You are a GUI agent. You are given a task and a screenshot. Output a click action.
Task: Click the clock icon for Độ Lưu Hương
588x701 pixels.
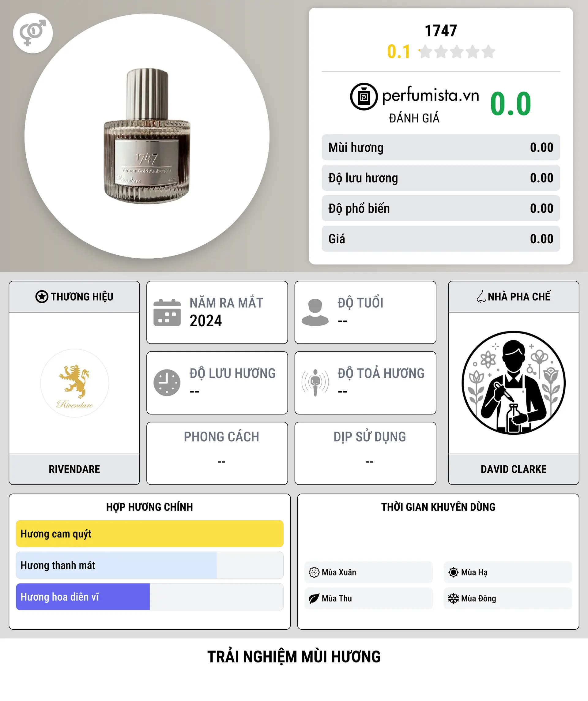pos(167,383)
